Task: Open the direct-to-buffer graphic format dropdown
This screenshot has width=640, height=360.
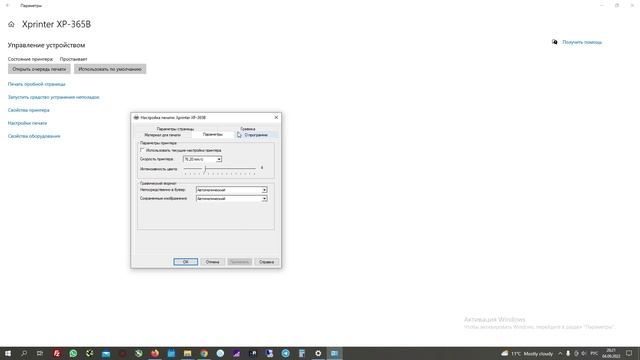Action: click(232, 190)
